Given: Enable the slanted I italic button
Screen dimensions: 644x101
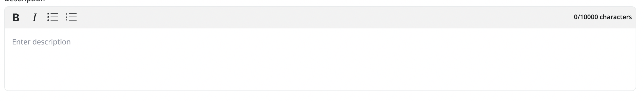Looking at the screenshot, I should tap(34, 17).
